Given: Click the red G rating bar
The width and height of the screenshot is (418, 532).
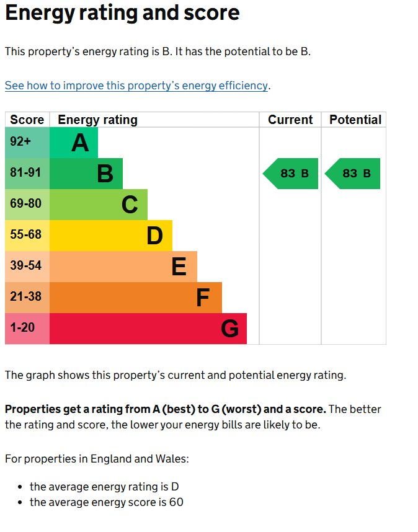Looking at the screenshot, I should 148,329.
